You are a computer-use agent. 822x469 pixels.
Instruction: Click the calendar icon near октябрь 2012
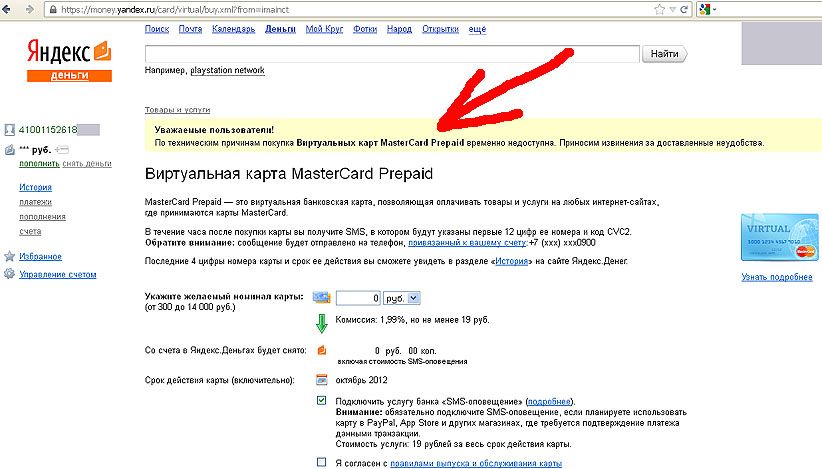322,379
